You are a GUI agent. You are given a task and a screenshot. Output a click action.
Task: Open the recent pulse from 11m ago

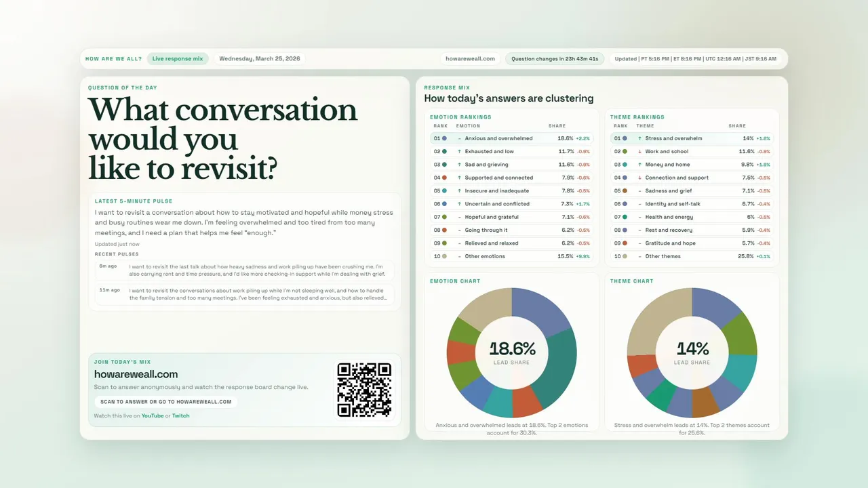click(244, 294)
